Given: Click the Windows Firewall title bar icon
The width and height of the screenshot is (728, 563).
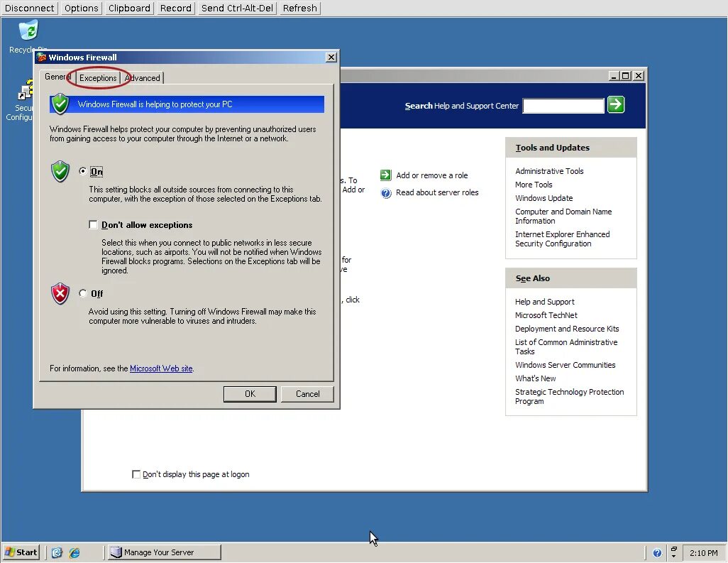Looking at the screenshot, I should 42,57.
